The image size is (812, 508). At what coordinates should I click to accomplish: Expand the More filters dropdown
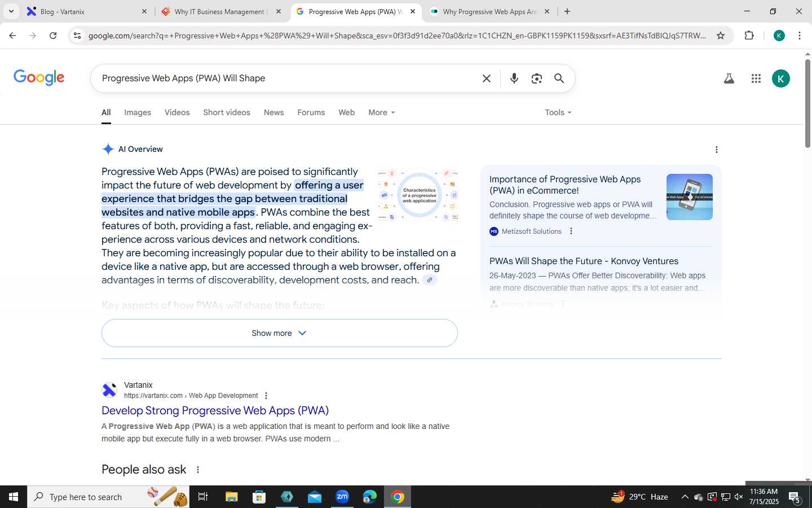click(x=382, y=112)
